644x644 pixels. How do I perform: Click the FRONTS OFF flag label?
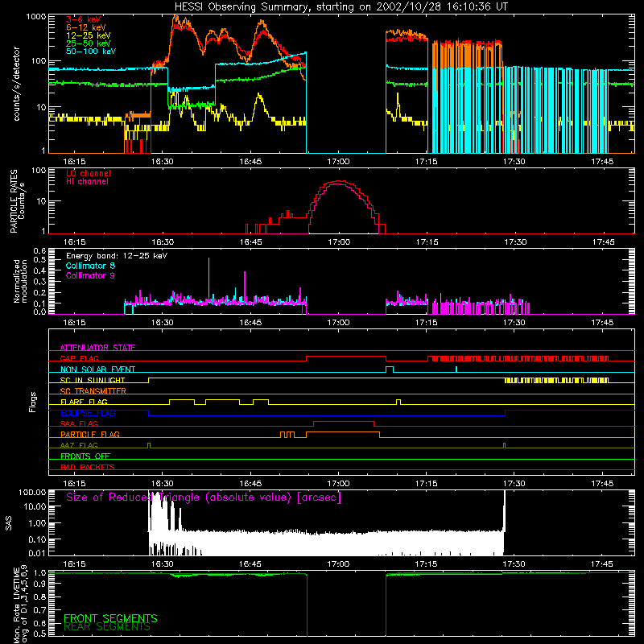[x=85, y=456]
